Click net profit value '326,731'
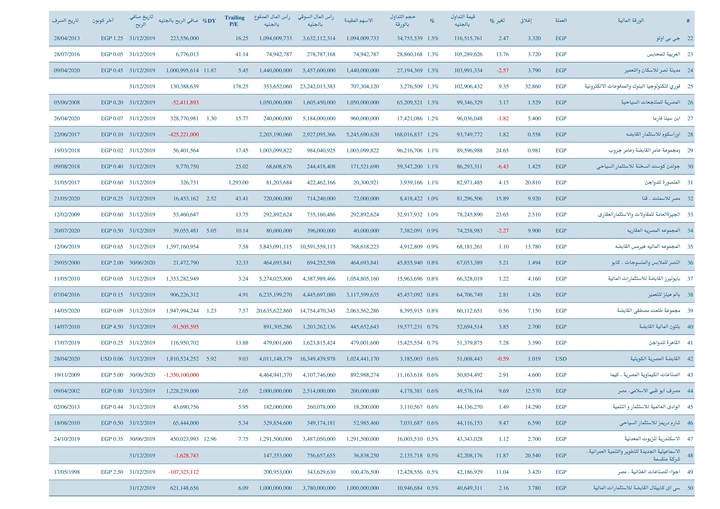720x509 pixels. click(189, 182)
